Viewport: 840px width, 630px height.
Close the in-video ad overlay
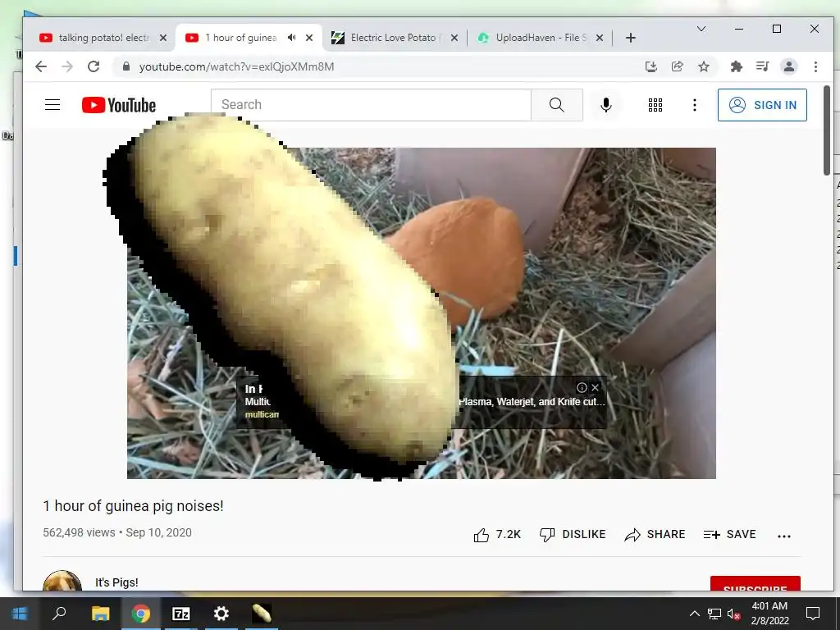(595, 387)
